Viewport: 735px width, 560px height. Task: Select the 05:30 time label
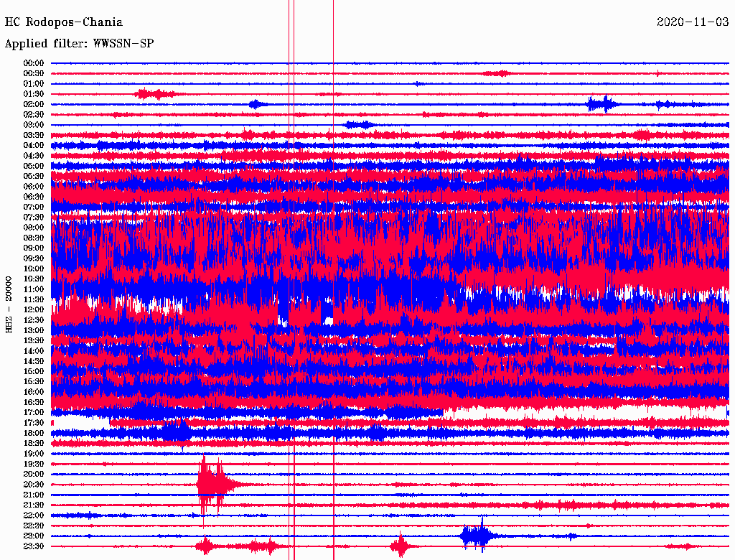pyautogui.click(x=34, y=177)
